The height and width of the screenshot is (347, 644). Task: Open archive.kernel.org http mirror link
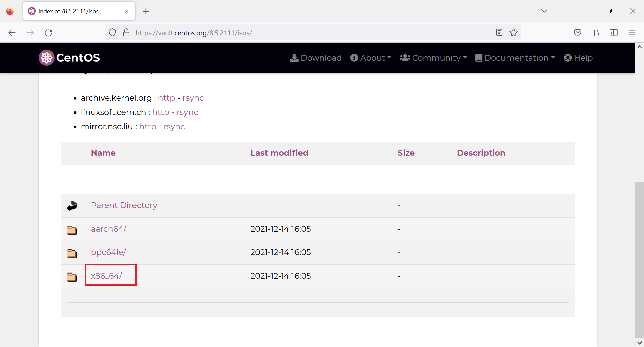(166, 98)
